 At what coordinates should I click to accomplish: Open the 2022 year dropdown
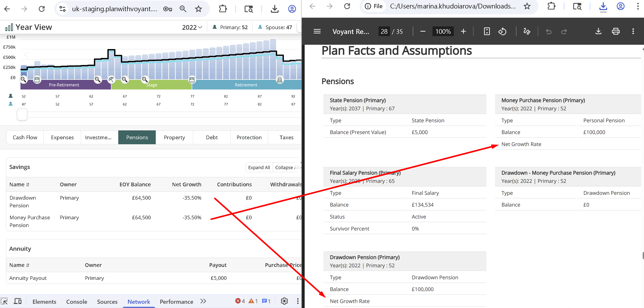(192, 27)
